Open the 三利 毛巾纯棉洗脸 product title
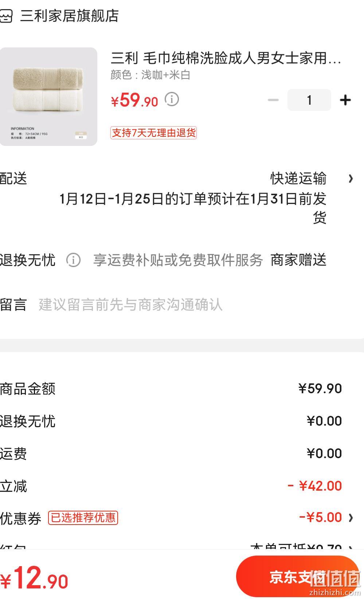Screen dimensions: 364x599 point(226,58)
